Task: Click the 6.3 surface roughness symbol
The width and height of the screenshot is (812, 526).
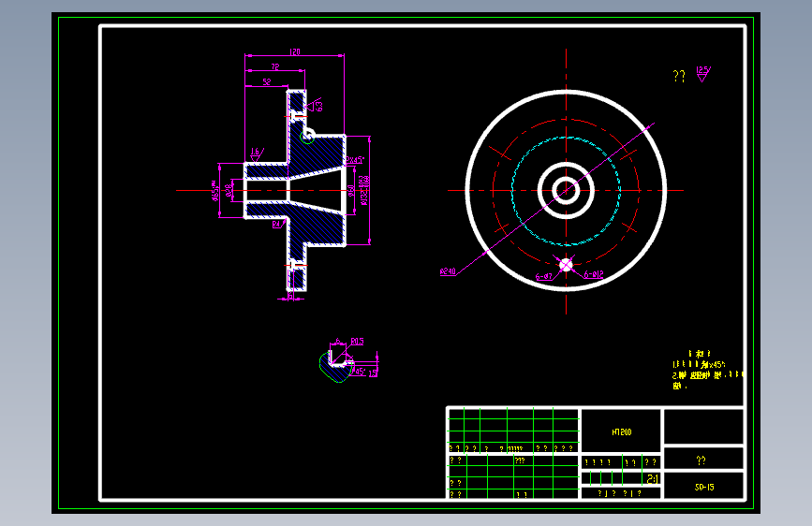Action: pos(315,105)
